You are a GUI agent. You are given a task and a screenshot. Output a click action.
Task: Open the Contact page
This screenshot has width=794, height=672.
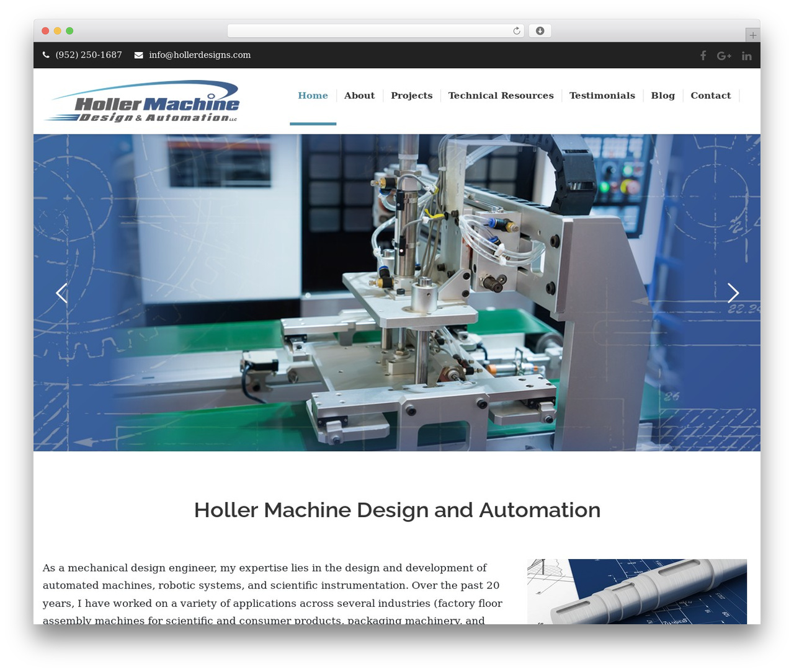[x=710, y=95]
